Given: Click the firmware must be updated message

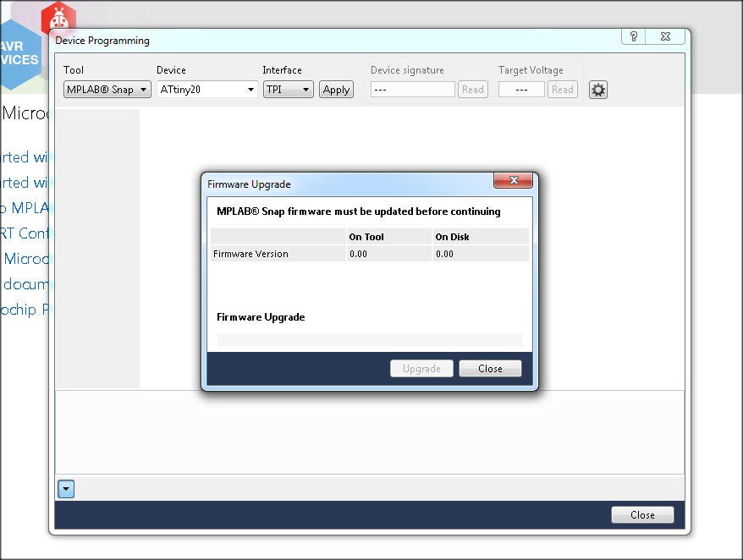Looking at the screenshot, I should pyautogui.click(x=359, y=211).
